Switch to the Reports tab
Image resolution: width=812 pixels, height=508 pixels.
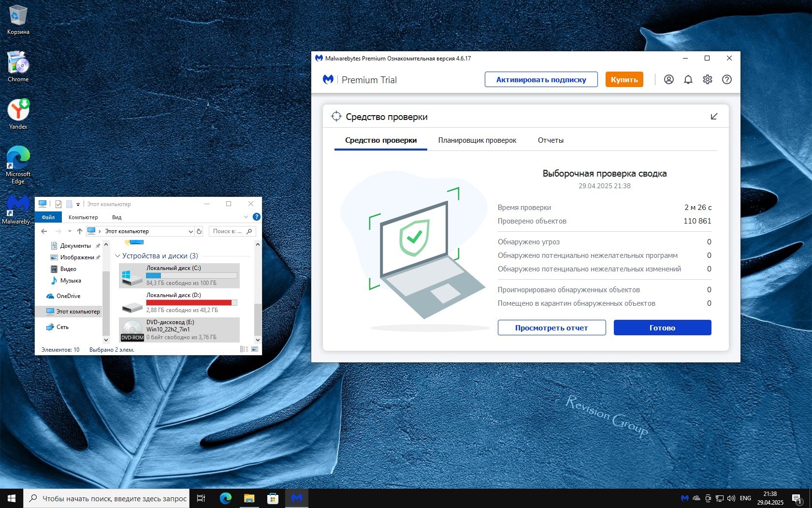tap(551, 140)
